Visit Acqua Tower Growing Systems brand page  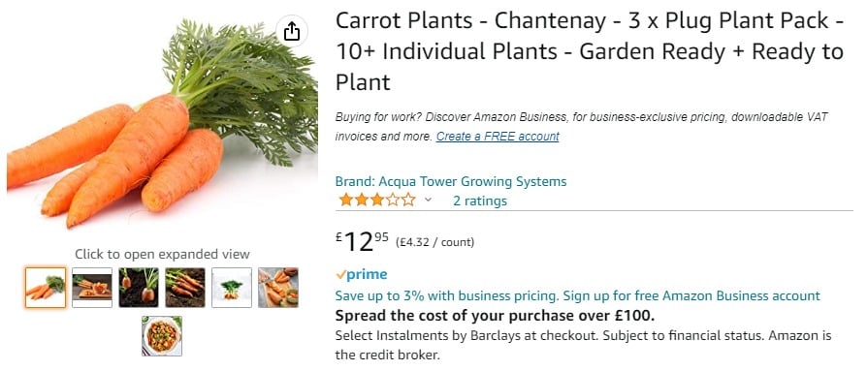451,181
